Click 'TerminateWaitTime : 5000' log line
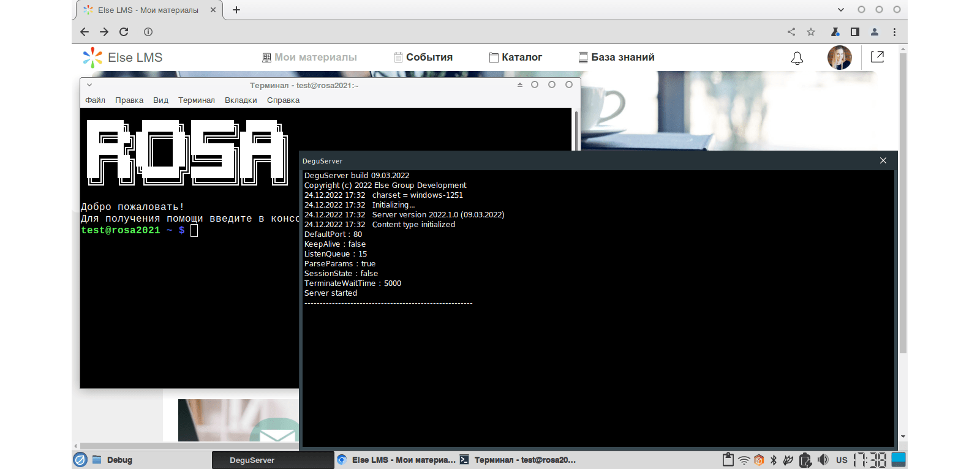This screenshot has height=469, width=980. (x=353, y=283)
